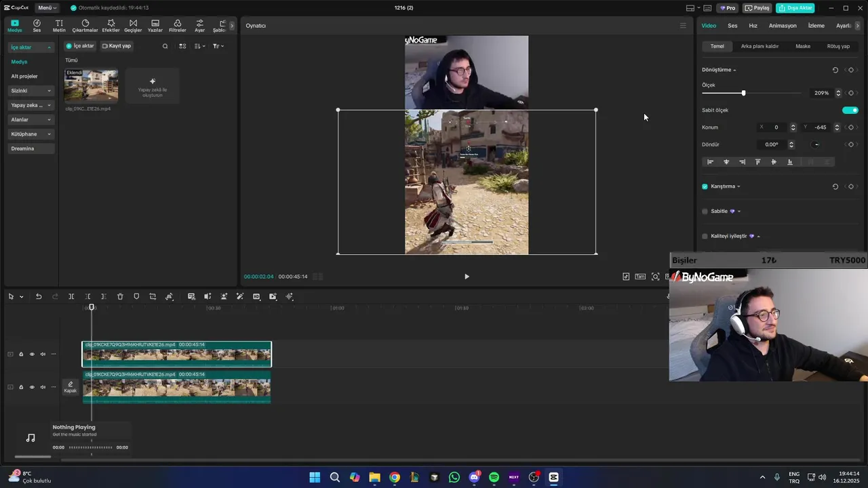
Task: Open WhatsApp from the Windows taskbar
Action: click(x=454, y=477)
